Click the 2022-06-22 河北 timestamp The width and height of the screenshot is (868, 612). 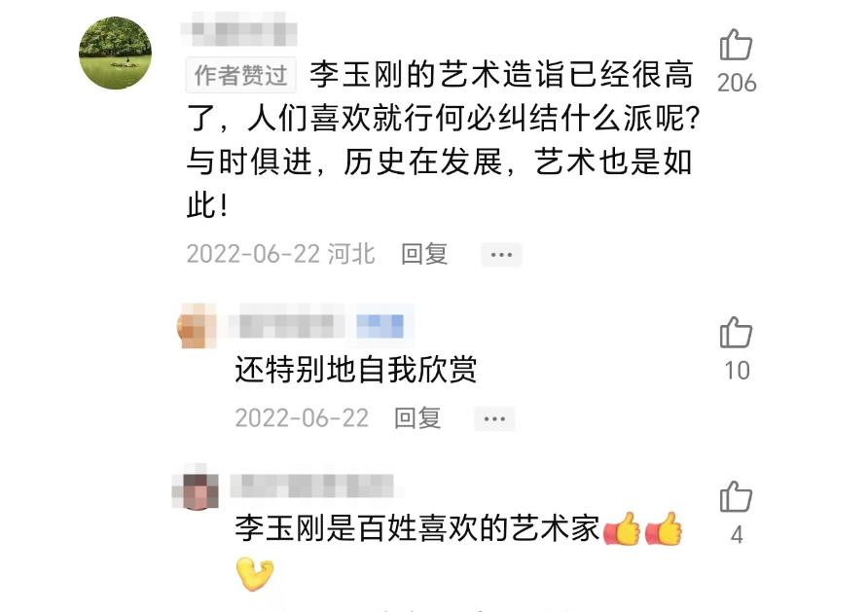click(280, 255)
